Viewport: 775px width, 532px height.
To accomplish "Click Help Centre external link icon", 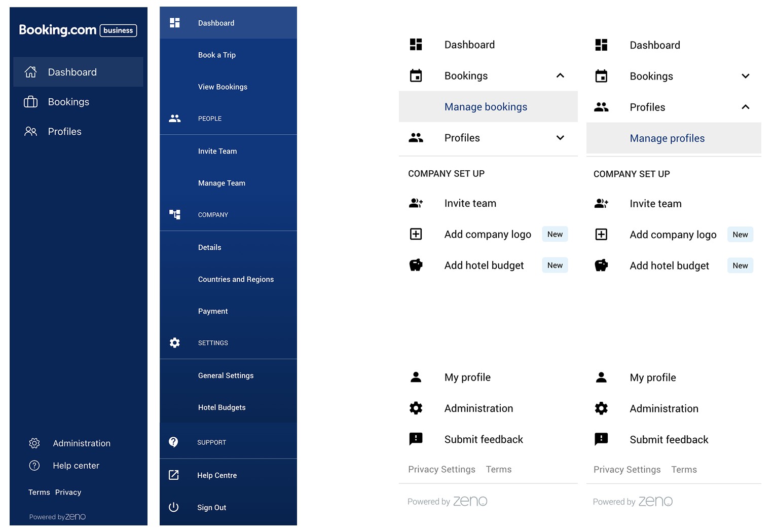I will 173,475.
